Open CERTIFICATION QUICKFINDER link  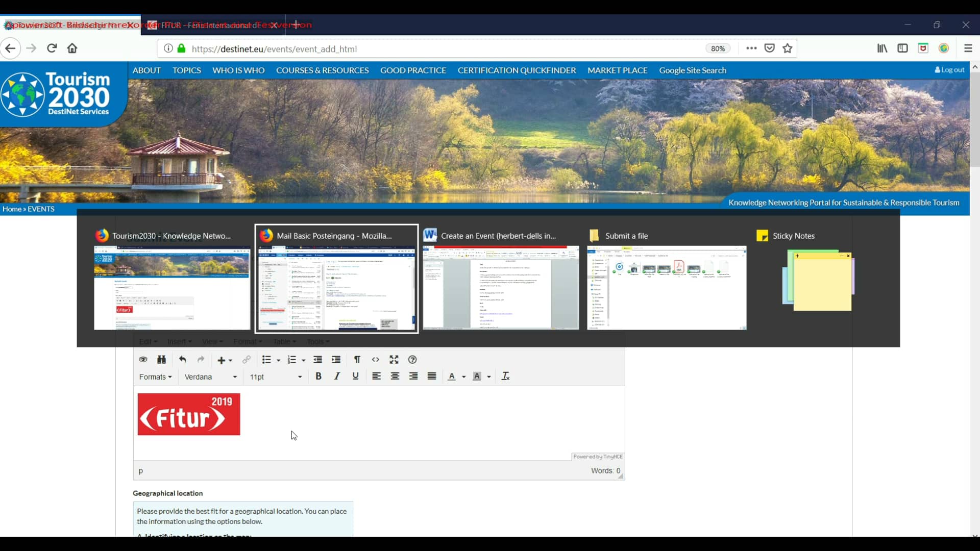pos(517,70)
